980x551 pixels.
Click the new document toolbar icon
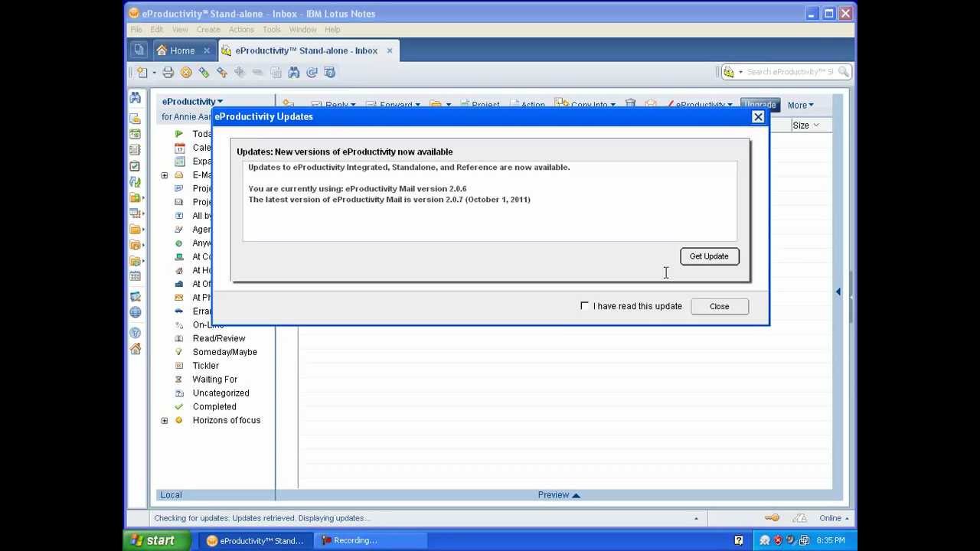142,73
